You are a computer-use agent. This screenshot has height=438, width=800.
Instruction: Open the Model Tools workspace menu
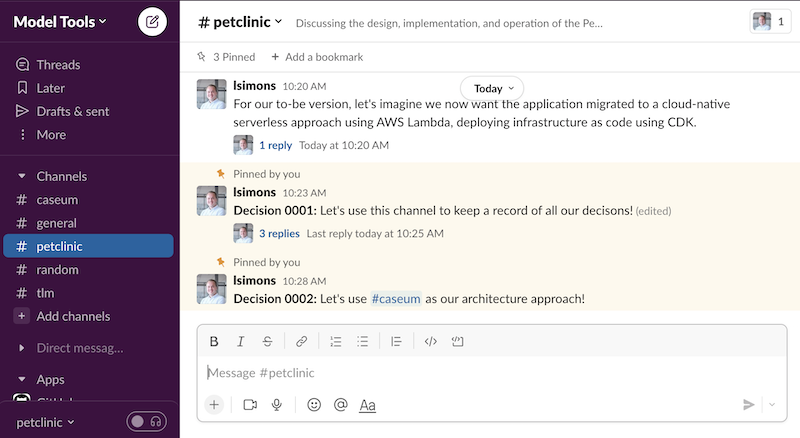tap(60, 22)
